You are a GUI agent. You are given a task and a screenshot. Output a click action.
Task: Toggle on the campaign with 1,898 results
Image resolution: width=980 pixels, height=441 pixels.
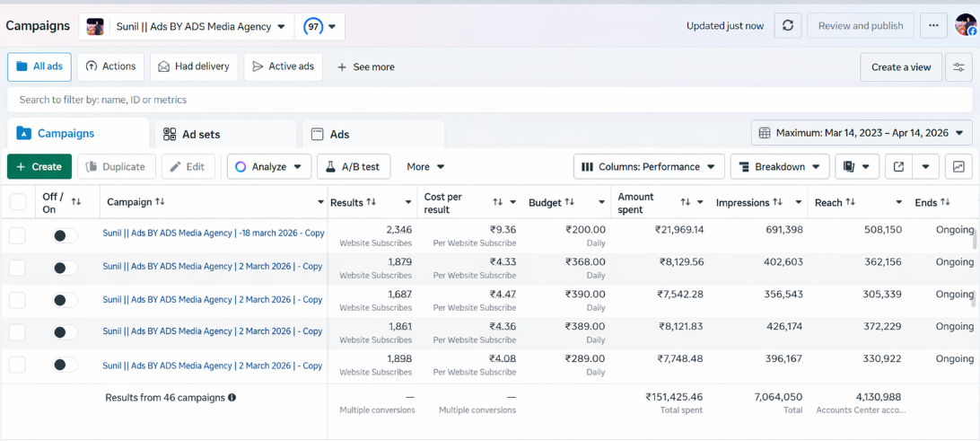66,365
